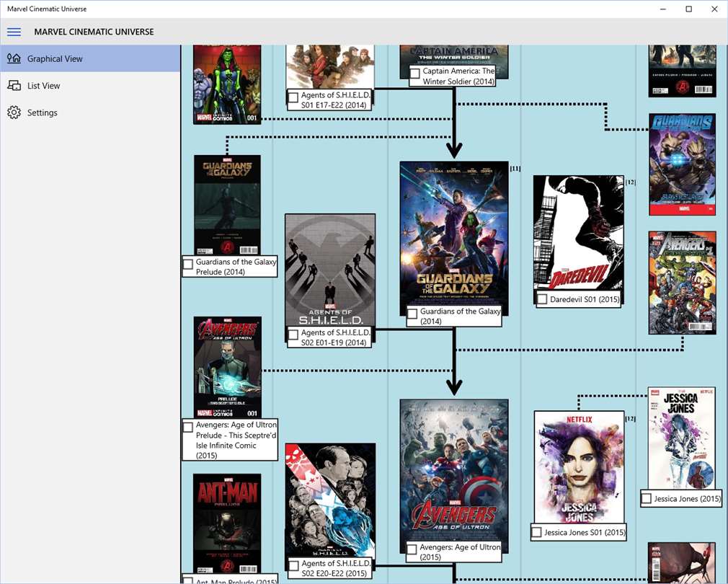Open Avengers Age of Ultron movie poster

pos(454,471)
